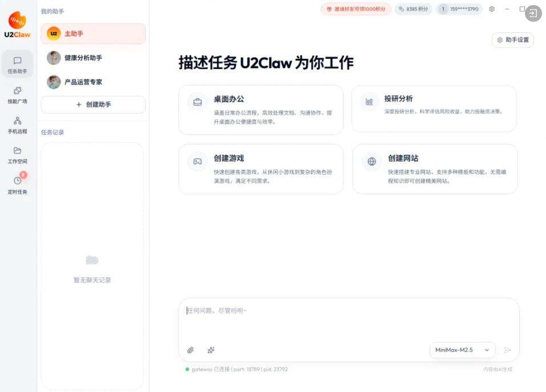Select the 任务助手 icon in the sidebar
Image resolution: width=546 pixels, height=392 pixels.
click(17, 66)
